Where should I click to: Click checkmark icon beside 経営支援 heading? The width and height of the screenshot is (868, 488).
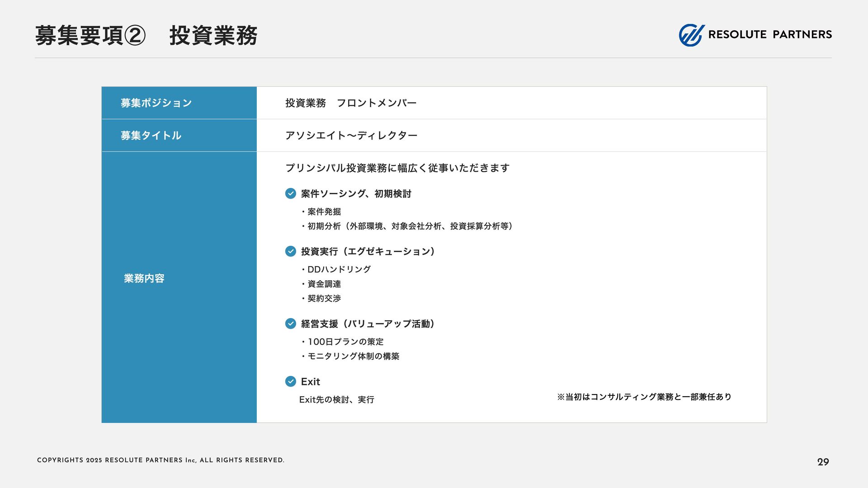pos(291,324)
